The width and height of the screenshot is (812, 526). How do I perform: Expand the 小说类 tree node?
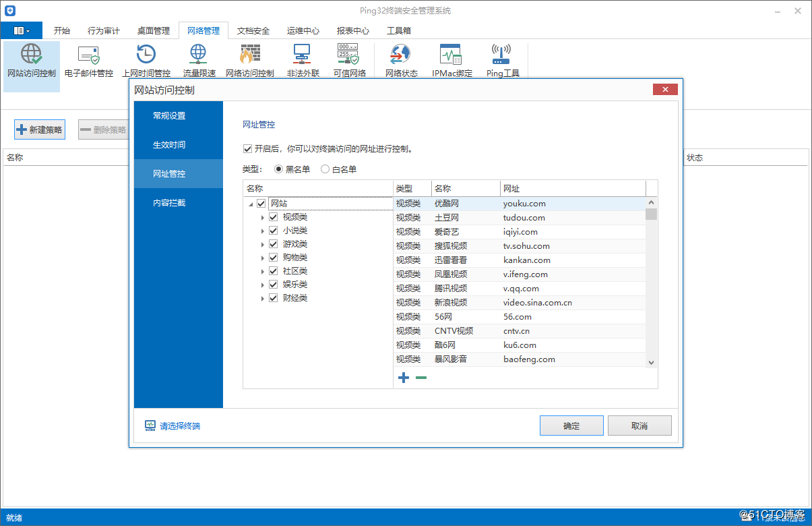tap(263, 231)
